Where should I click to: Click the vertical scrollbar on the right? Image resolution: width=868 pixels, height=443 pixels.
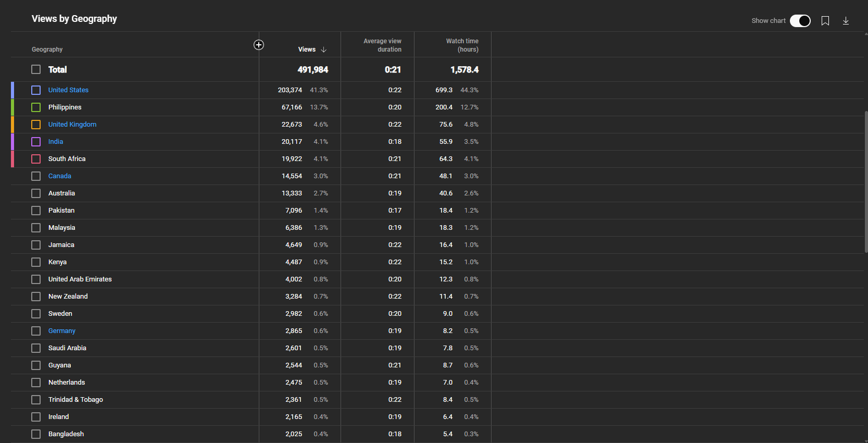pos(866,182)
